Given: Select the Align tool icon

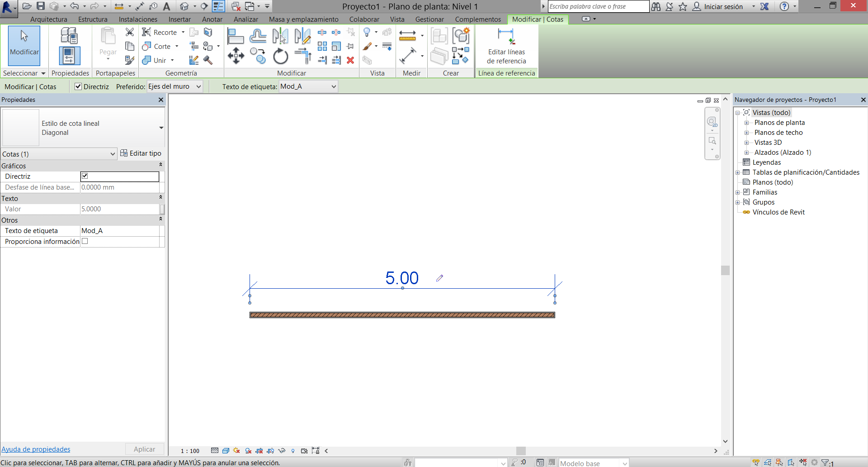Looking at the screenshot, I should 236,36.
